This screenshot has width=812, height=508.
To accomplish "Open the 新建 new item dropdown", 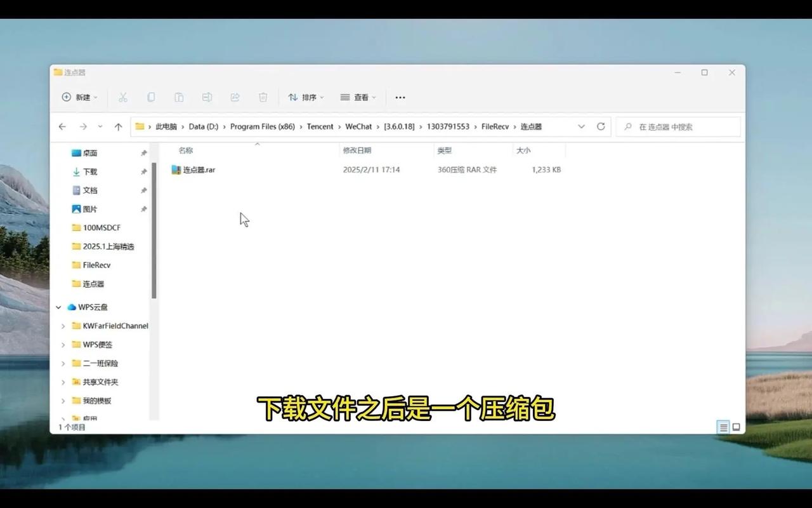I will [80, 97].
